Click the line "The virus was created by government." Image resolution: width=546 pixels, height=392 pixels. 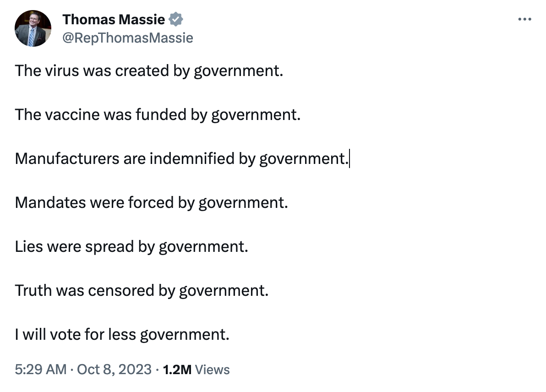[149, 71]
